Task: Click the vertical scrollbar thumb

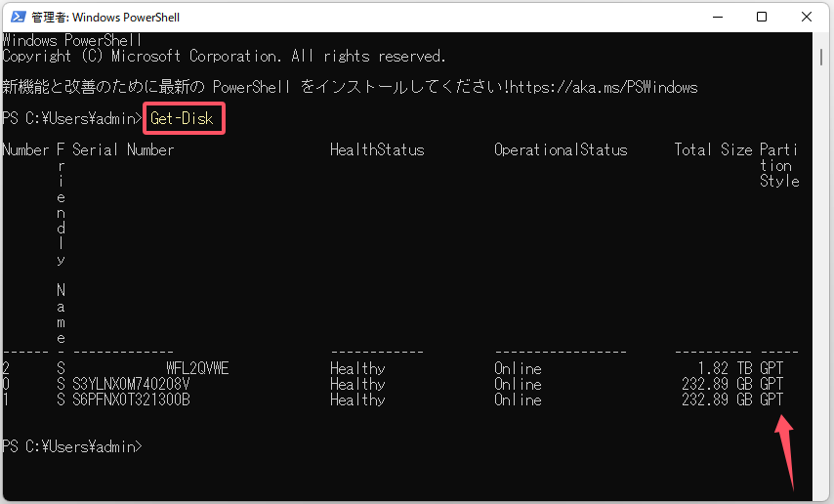Action: [x=821, y=58]
